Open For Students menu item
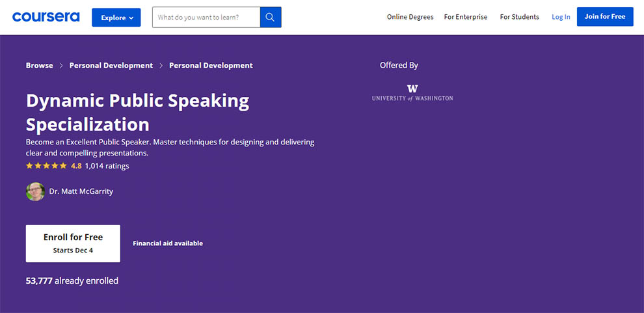The width and height of the screenshot is (644, 313). tap(520, 17)
